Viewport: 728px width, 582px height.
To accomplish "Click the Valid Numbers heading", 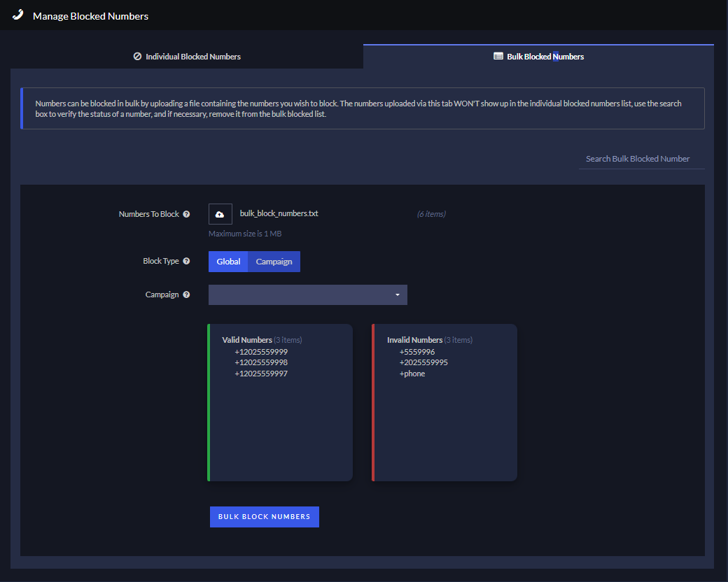I will pos(247,340).
